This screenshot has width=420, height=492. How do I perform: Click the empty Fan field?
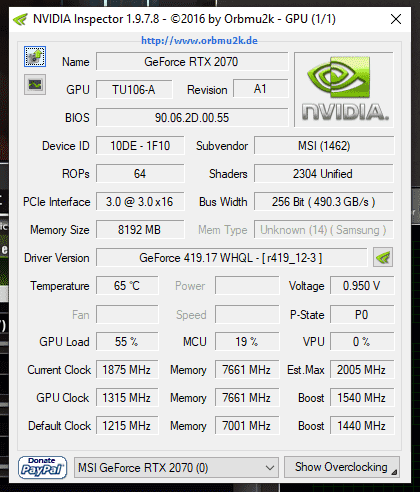pos(127,314)
